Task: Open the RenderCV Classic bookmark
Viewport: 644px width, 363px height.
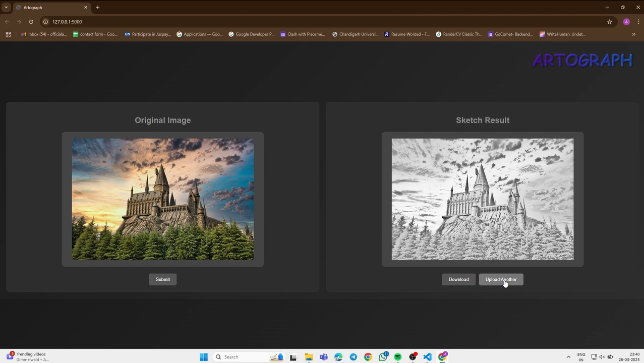Action: [x=459, y=34]
